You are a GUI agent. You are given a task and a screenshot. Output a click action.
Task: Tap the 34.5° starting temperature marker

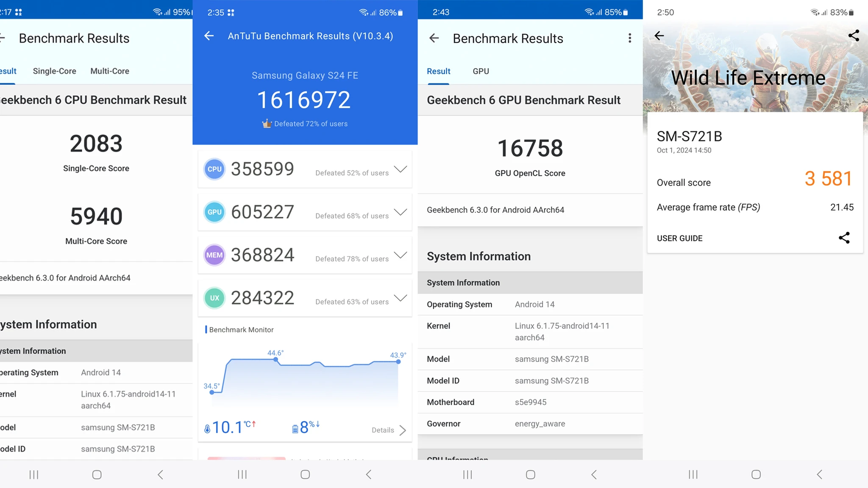click(x=212, y=392)
